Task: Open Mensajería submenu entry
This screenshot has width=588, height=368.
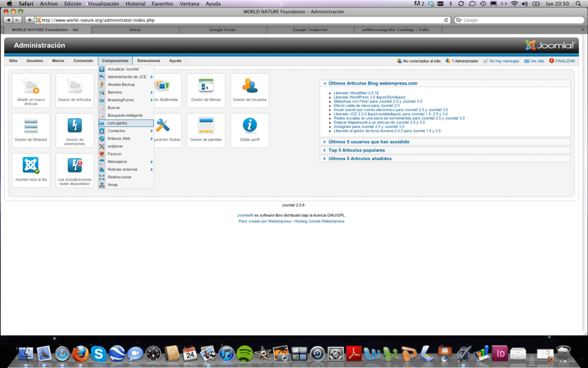Action: click(126, 162)
